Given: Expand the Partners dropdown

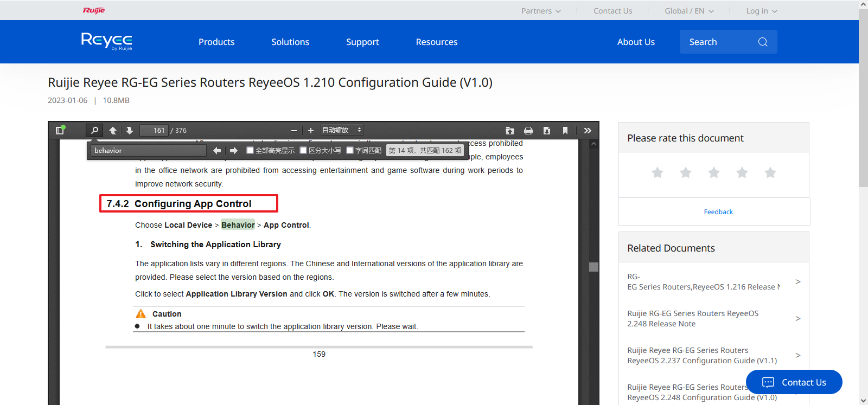Looking at the screenshot, I should click(x=541, y=11).
